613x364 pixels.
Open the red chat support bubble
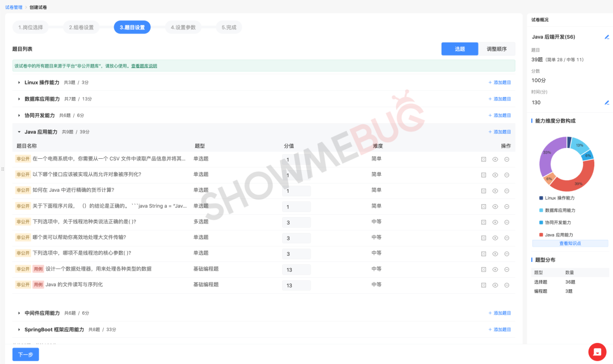tap(597, 352)
